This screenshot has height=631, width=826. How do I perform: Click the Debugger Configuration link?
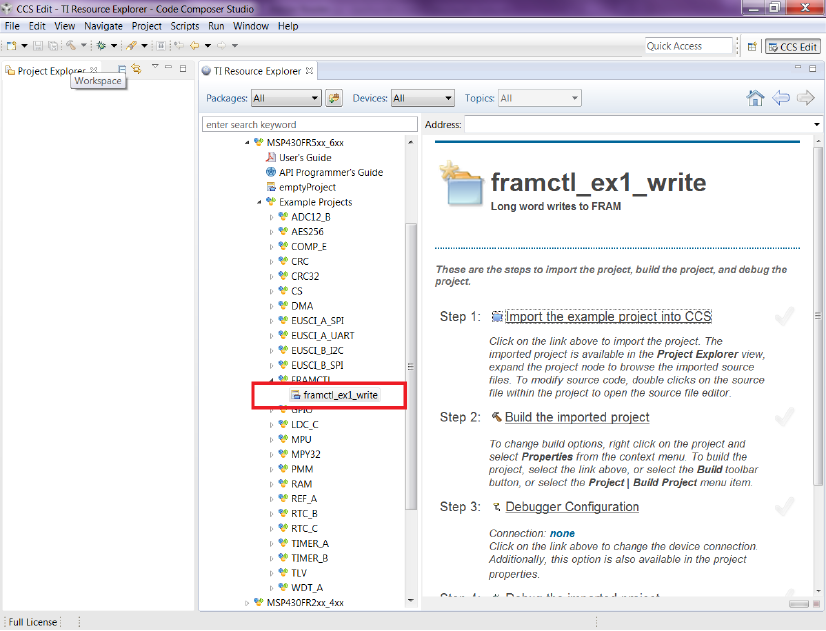pos(572,507)
